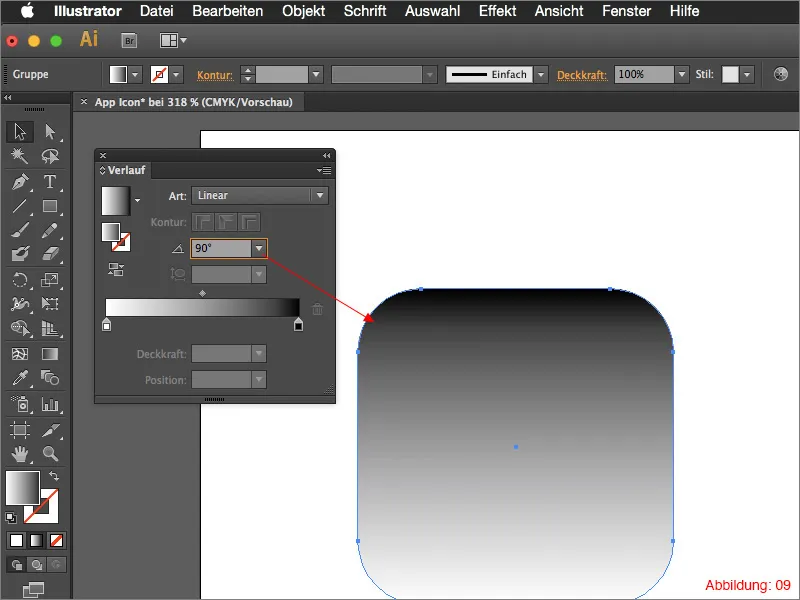Open the 90° angle dropdown arrow

pos(259,248)
